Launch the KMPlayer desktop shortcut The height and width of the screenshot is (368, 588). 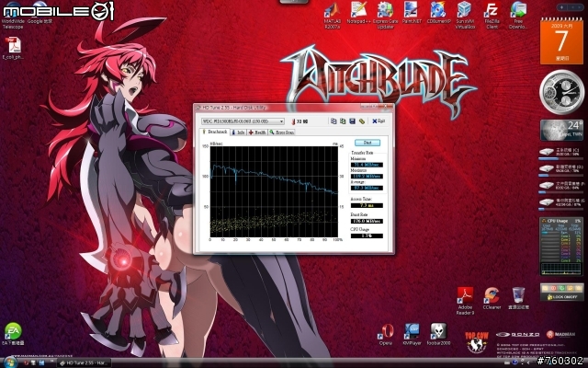(412, 334)
